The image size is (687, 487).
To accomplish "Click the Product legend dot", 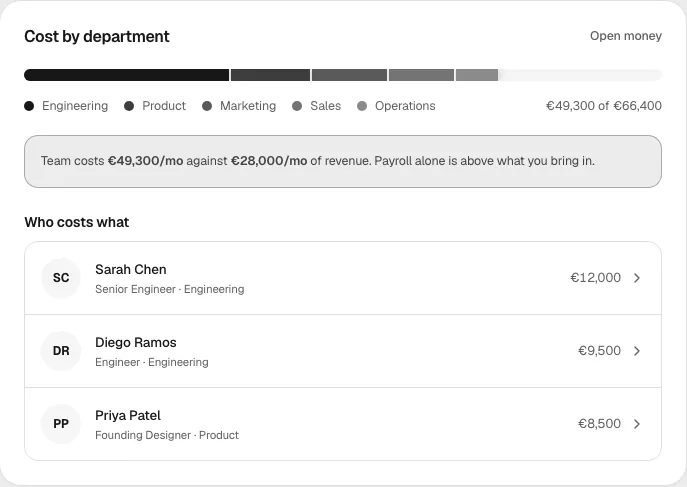I will (x=129, y=106).
